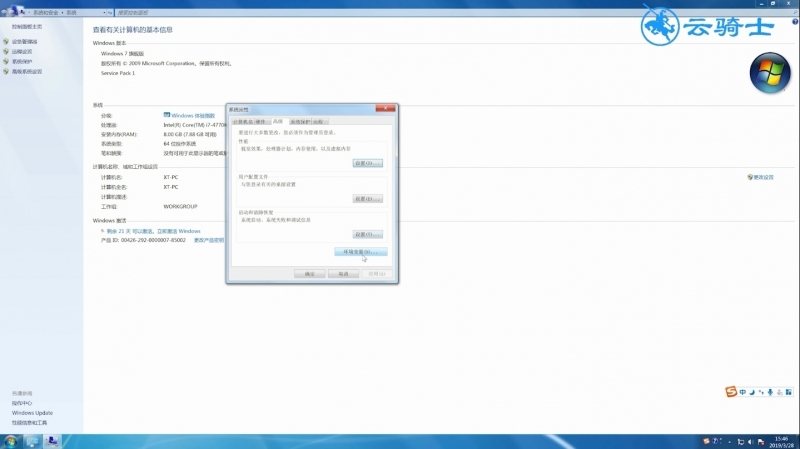Click Explorer icon on taskbar

32,441
